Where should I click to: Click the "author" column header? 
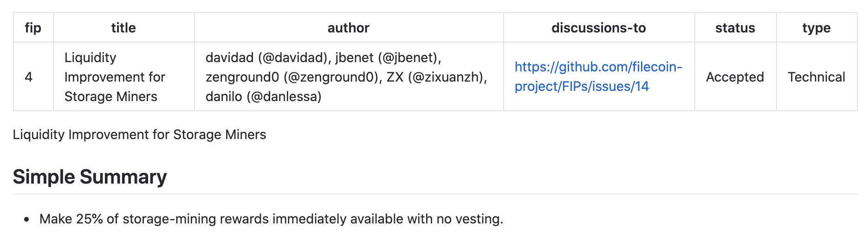click(349, 28)
